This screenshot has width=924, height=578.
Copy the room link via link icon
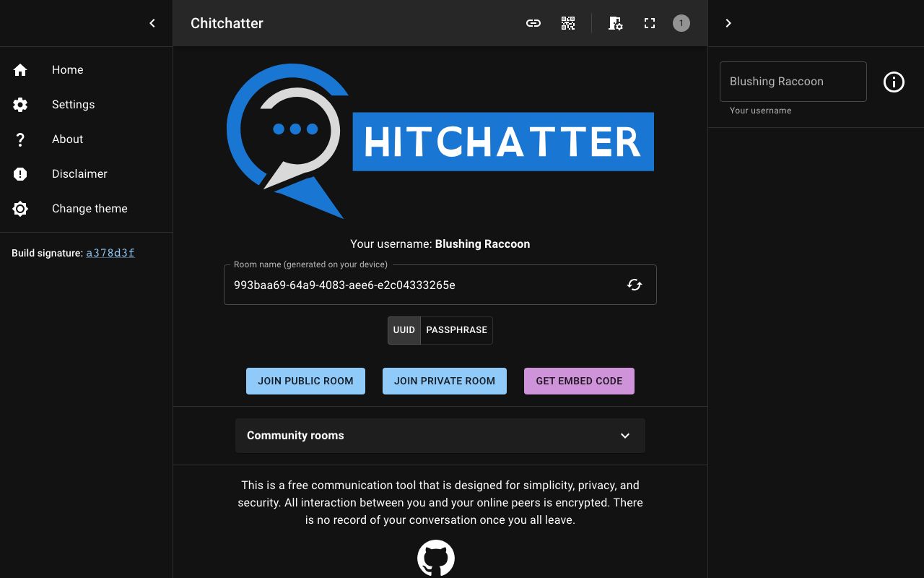coord(533,23)
